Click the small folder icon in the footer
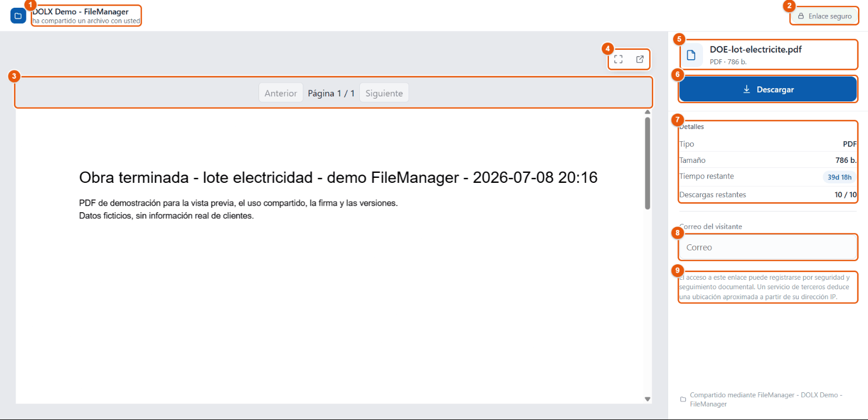This screenshot has height=420, width=868. point(683,399)
